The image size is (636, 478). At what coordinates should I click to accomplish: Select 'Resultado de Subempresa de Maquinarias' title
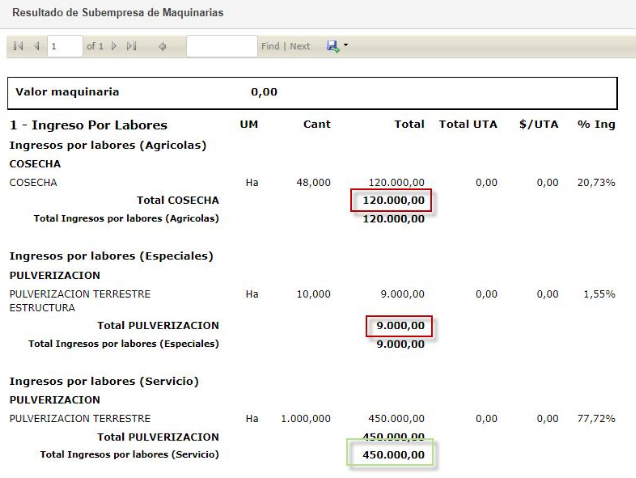(118, 13)
